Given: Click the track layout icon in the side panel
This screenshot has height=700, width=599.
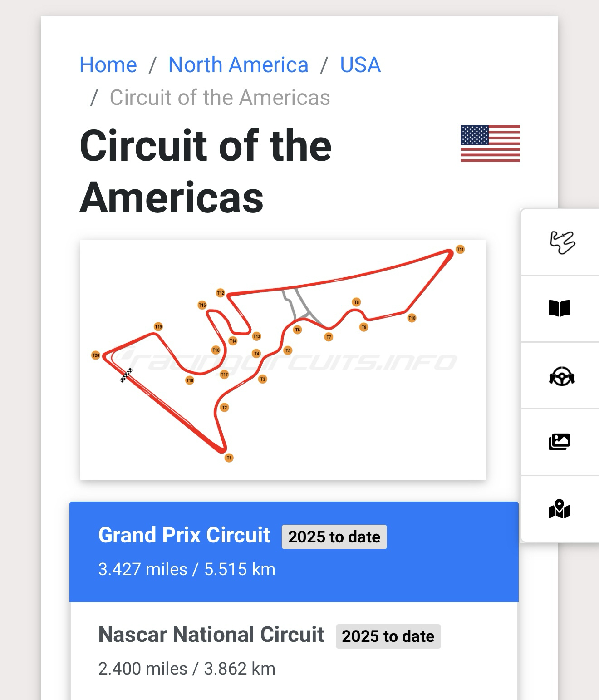Looking at the screenshot, I should point(562,242).
